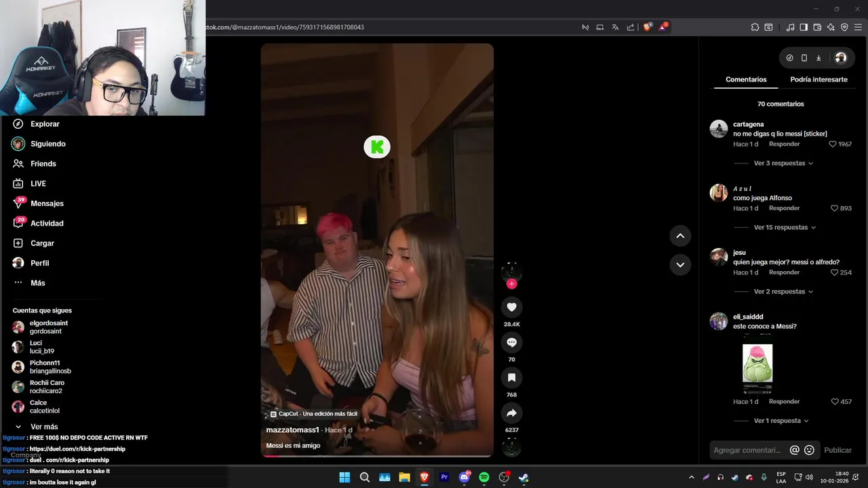The image size is (868, 488).
Task: Reply to jesu's comment
Action: (x=784, y=272)
